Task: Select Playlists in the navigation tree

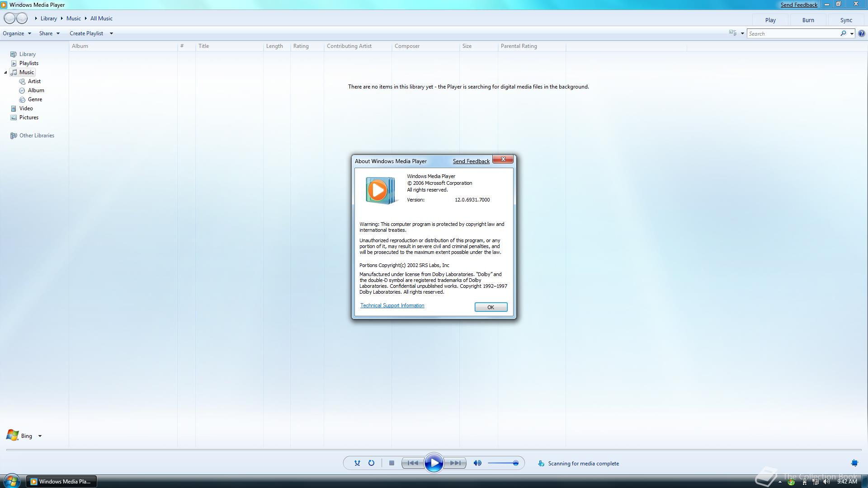Action: point(25,63)
